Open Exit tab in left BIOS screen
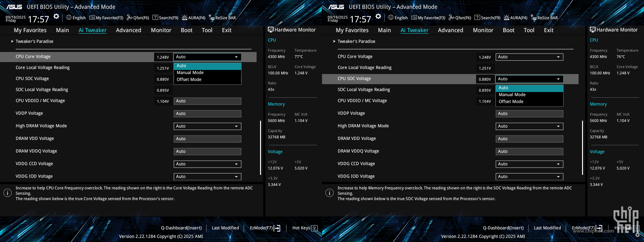644x242 pixels. tap(226, 30)
